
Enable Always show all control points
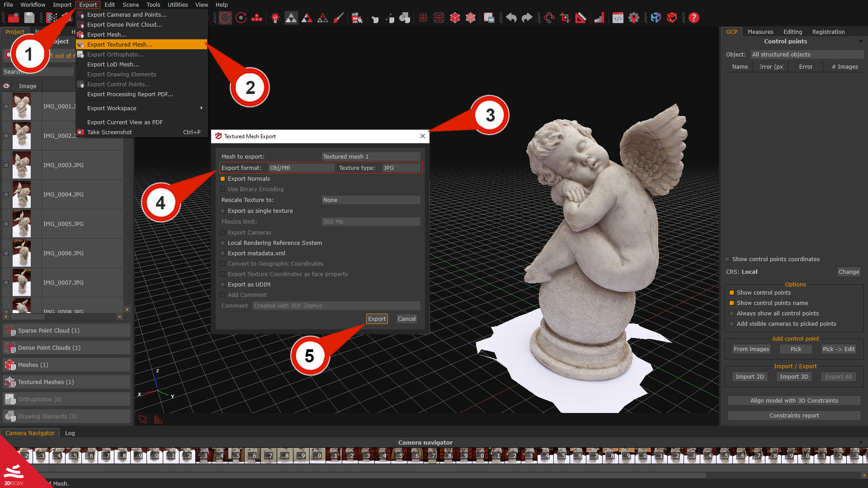click(732, 313)
